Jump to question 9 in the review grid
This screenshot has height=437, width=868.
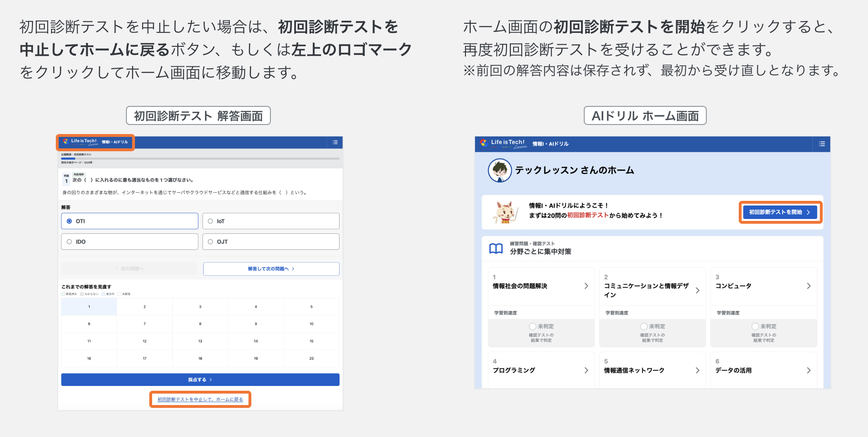pyautogui.click(x=256, y=324)
